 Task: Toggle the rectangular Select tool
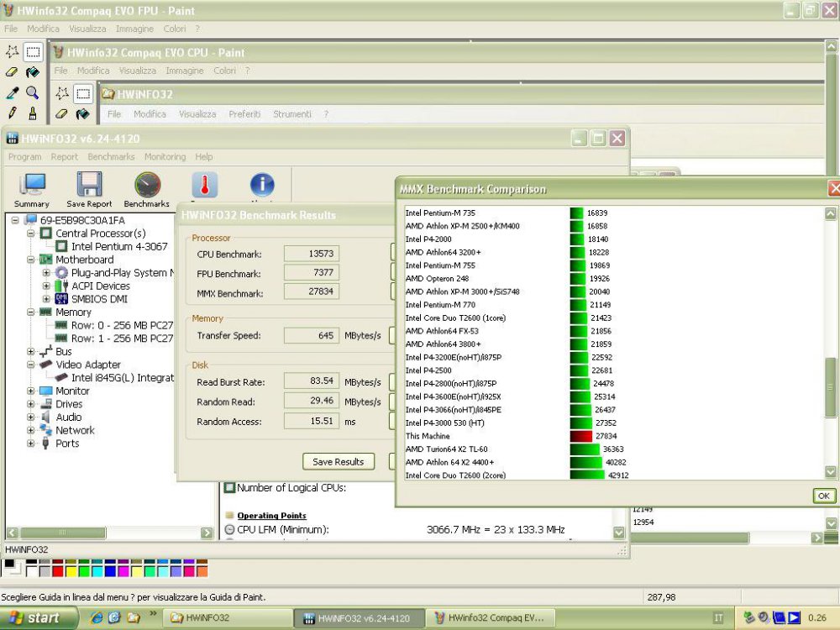coord(33,52)
